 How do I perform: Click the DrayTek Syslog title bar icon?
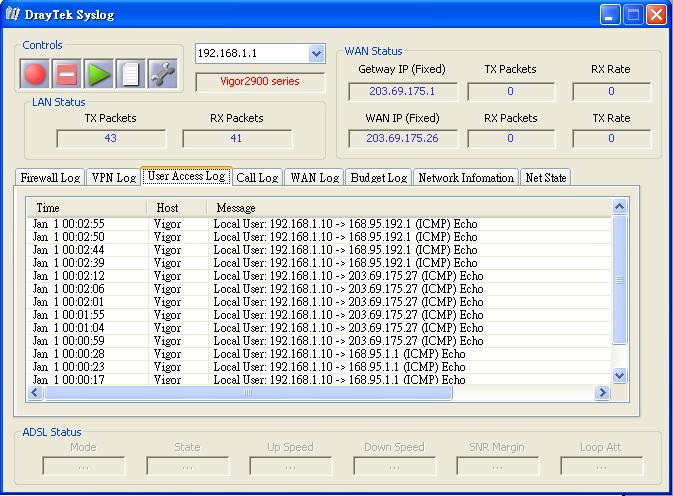pos(14,13)
